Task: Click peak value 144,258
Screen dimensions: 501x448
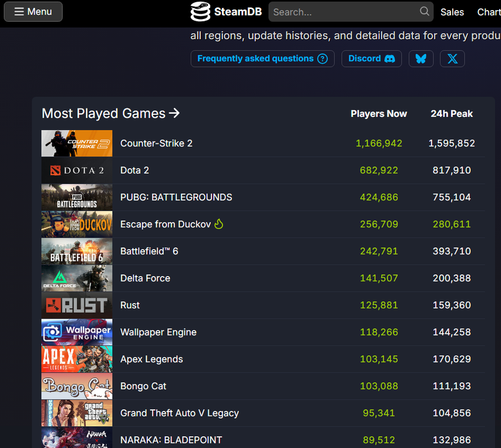Action: (452, 333)
